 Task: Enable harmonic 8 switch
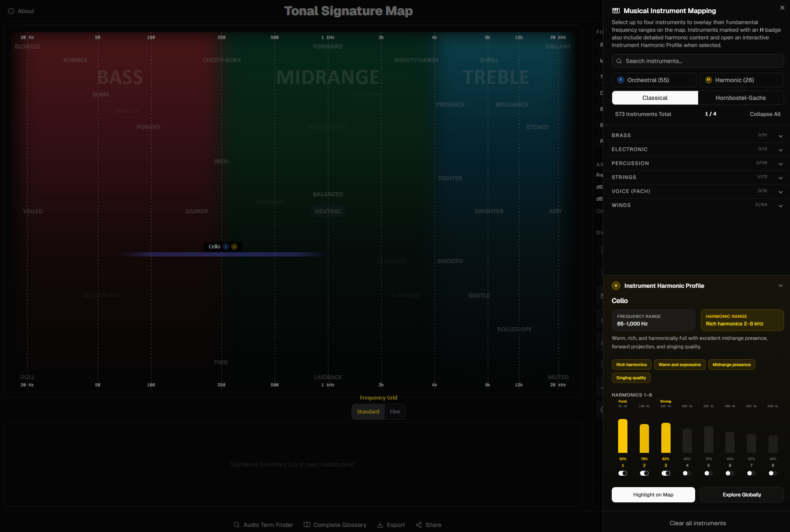pos(773,473)
